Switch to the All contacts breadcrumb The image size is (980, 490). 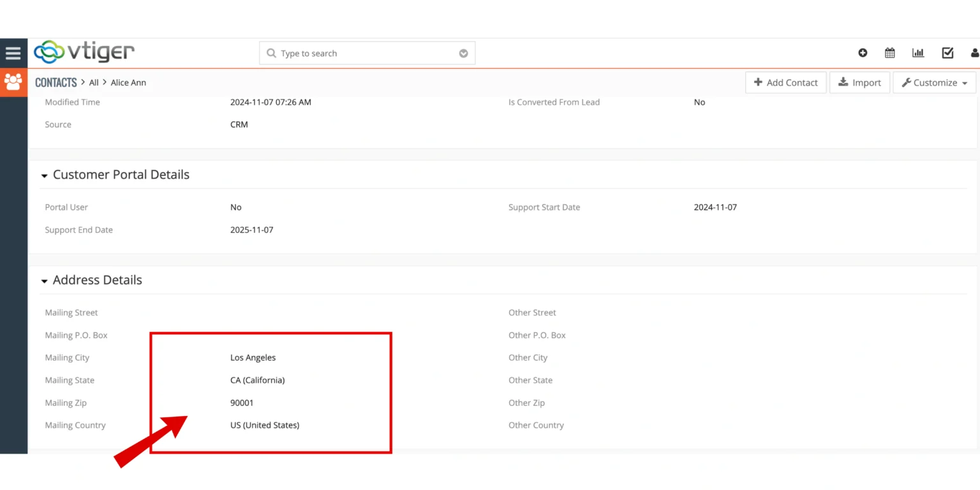pyautogui.click(x=93, y=82)
